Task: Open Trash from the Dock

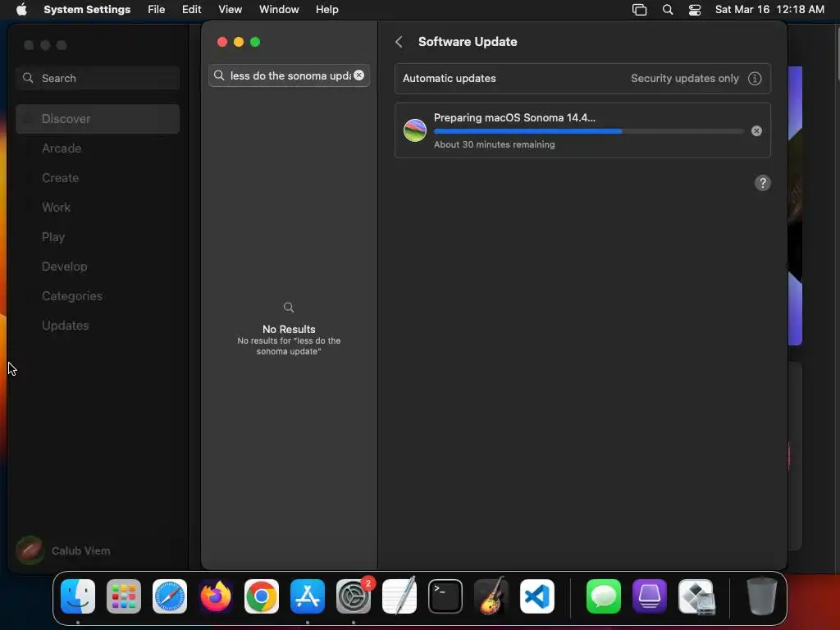Action: [x=762, y=596]
